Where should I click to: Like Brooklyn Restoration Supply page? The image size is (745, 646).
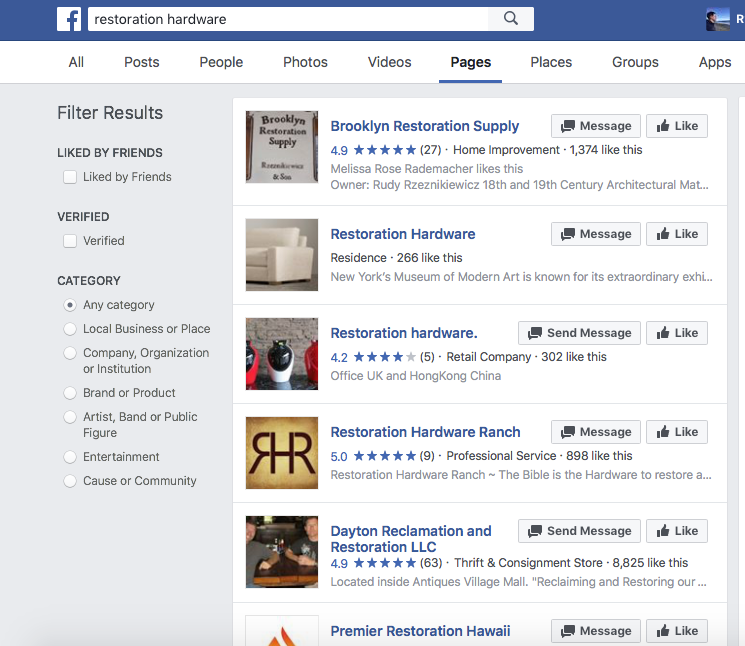pos(677,126)
